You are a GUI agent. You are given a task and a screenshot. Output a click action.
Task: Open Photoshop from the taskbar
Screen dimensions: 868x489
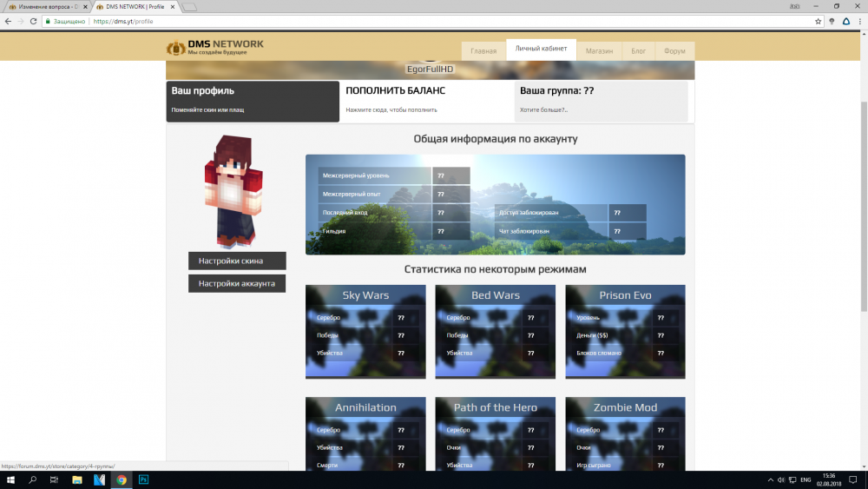click(144, 479)
